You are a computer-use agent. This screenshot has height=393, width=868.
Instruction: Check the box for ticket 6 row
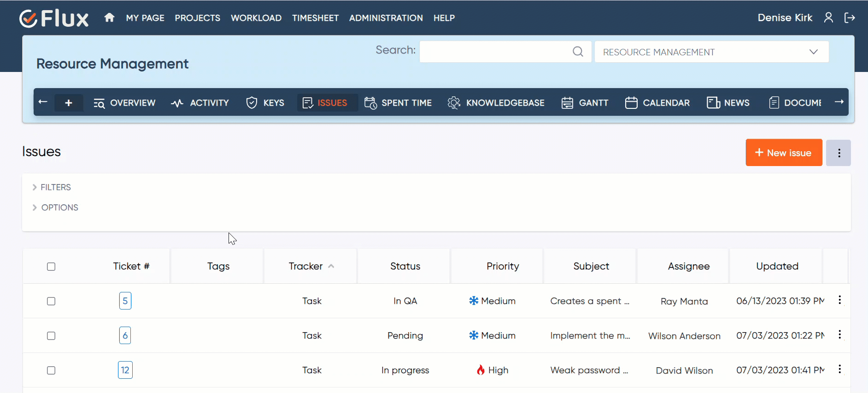click(x=51, y=336)
